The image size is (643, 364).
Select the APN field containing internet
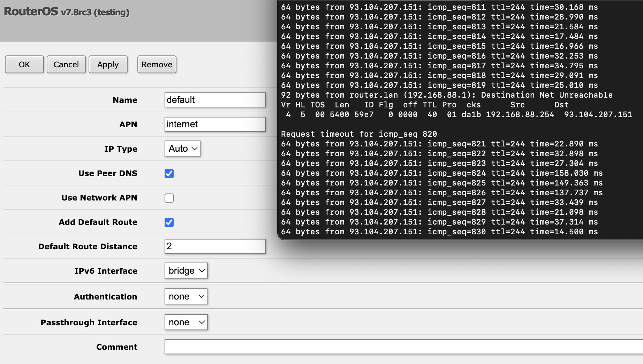coord(215,124)
